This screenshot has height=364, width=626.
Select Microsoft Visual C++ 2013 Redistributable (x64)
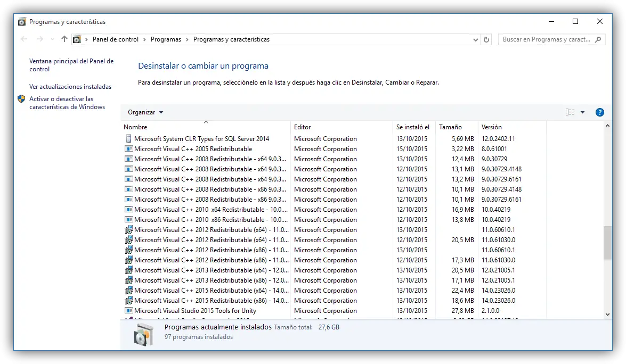(x=334, y=270)
